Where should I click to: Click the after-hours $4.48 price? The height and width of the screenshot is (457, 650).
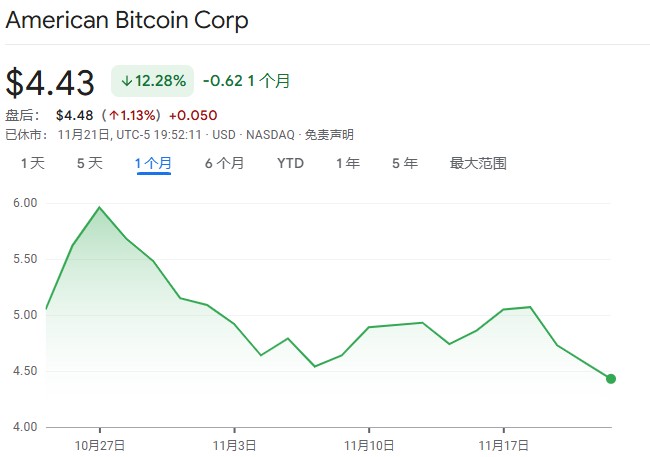coord(75,115)
